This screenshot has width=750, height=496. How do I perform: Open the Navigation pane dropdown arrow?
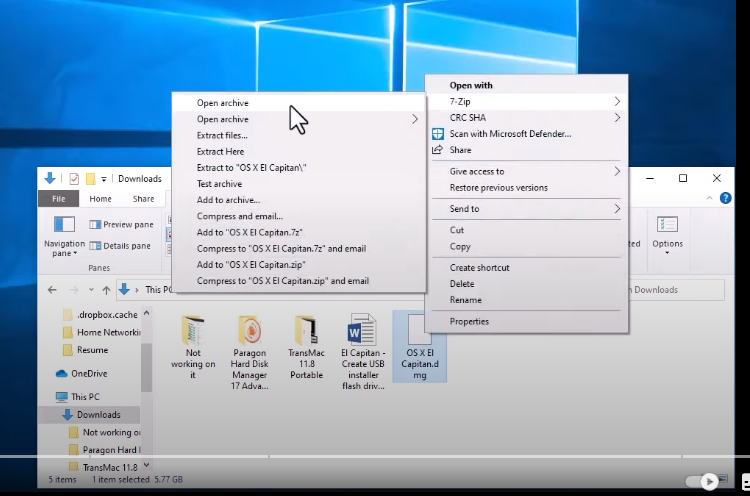(x=75, y=254)
